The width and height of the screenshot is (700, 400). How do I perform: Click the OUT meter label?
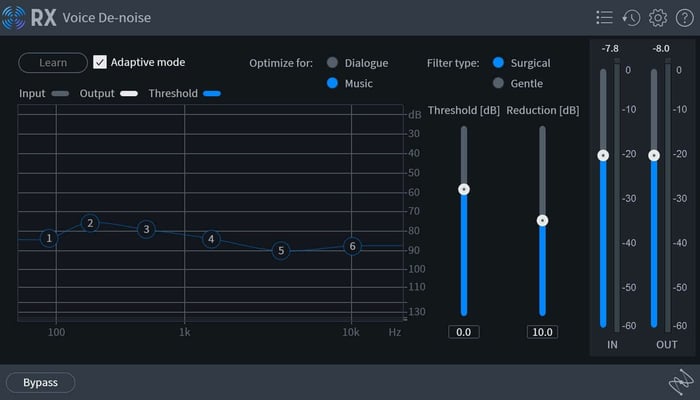(667, 345)
